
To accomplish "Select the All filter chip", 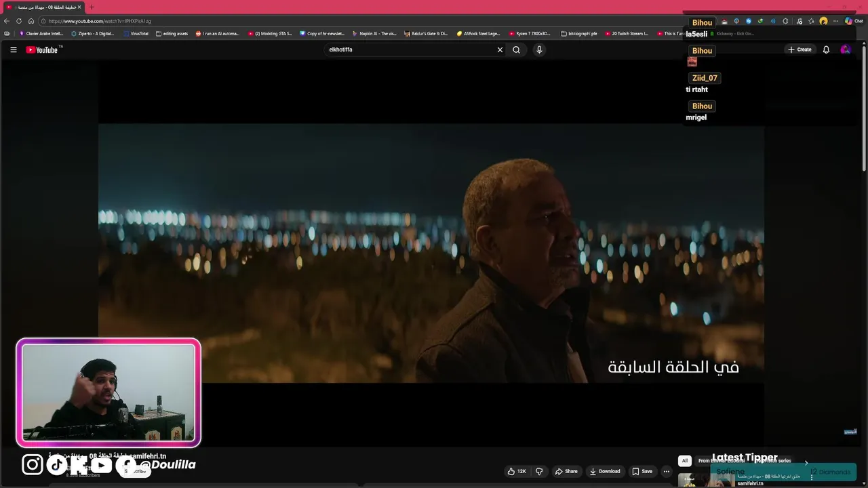I will (x=684, y=461).
